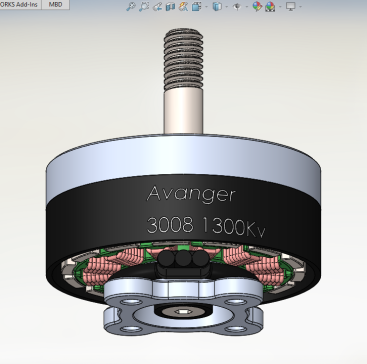The width and height of the screenshot is (367, 364).
Task: Select the "Avanger" engraved text on motor
Action: pyautogui.click(x=191, y=194)
